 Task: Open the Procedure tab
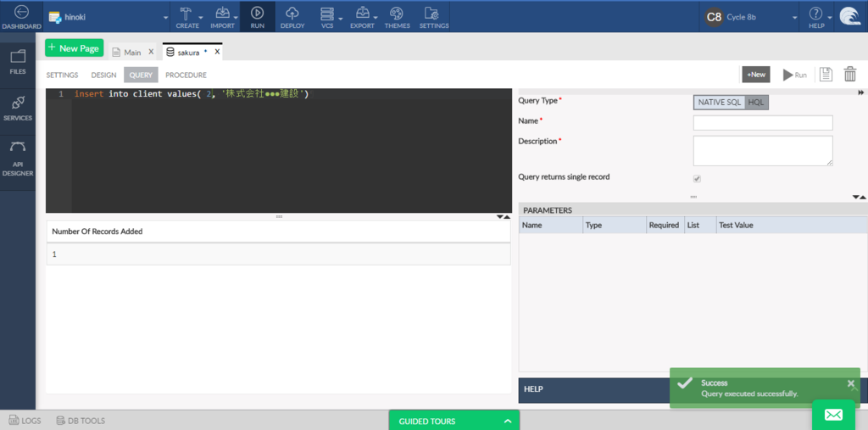(x=186, y=75)
